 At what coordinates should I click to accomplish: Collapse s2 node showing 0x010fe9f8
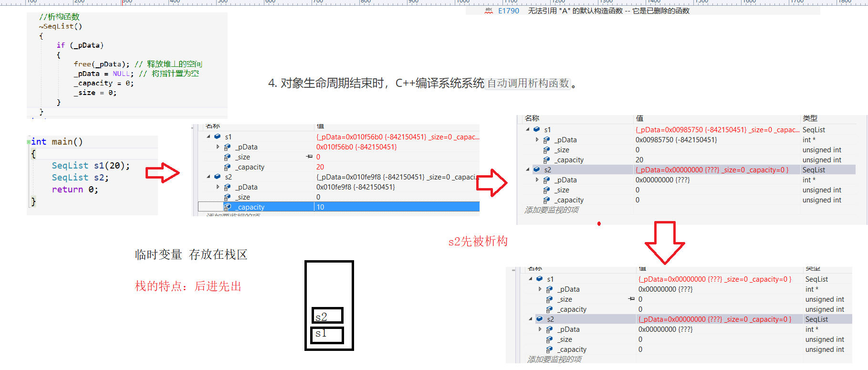click(x=209, y=177)
